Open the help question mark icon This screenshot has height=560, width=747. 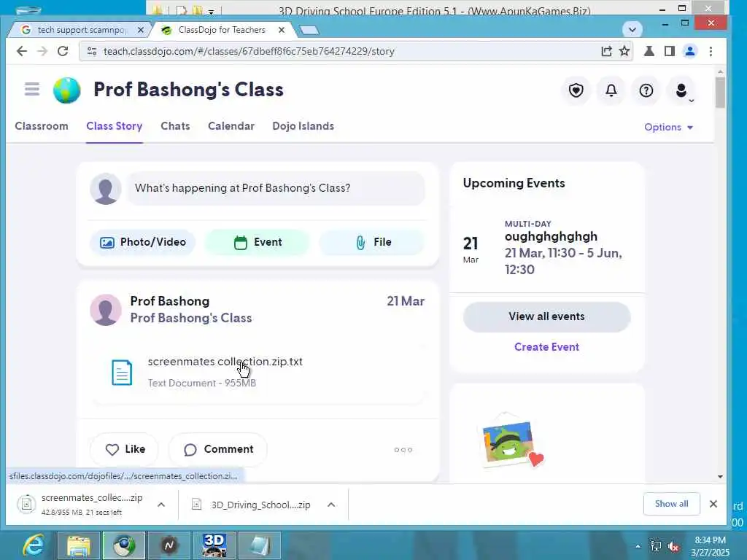coord(646,90)
